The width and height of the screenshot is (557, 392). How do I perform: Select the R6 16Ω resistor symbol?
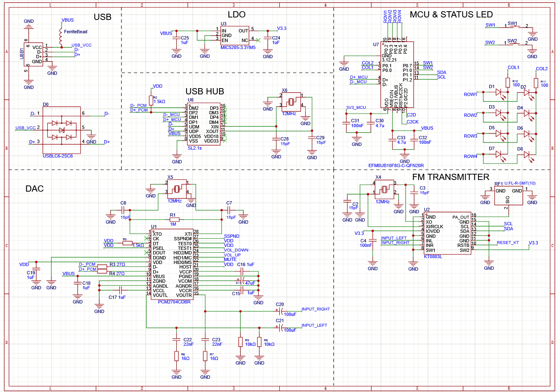(x=177, y=356)
